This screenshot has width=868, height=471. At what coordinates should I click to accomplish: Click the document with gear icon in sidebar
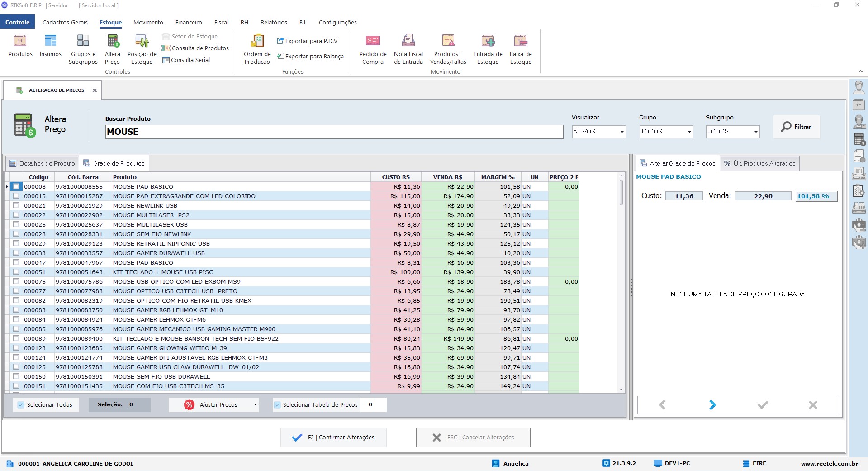[x=859, y=156]
